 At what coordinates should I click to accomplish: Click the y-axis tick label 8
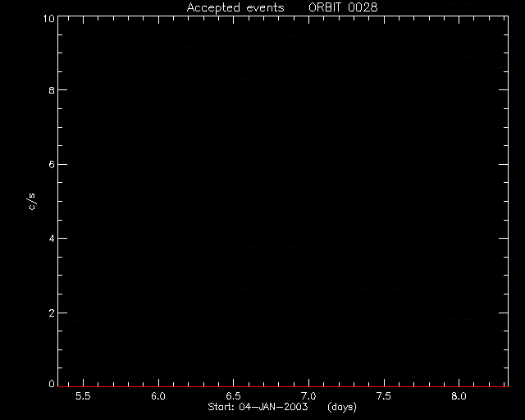[52, 90]
